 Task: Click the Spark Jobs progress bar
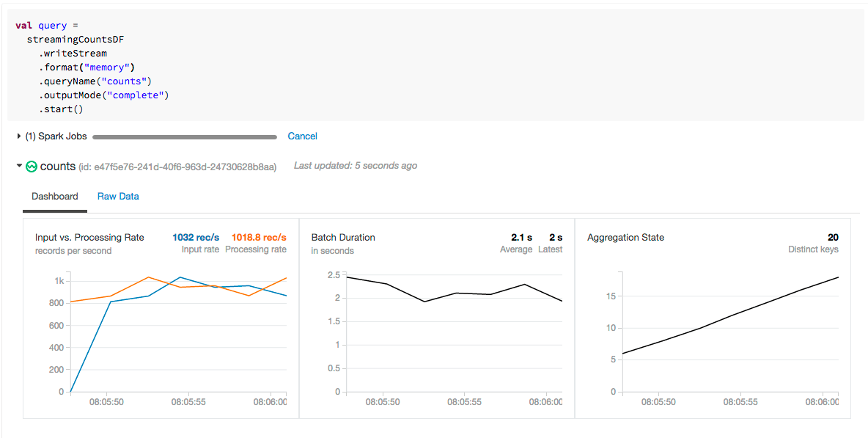[185, 136]
